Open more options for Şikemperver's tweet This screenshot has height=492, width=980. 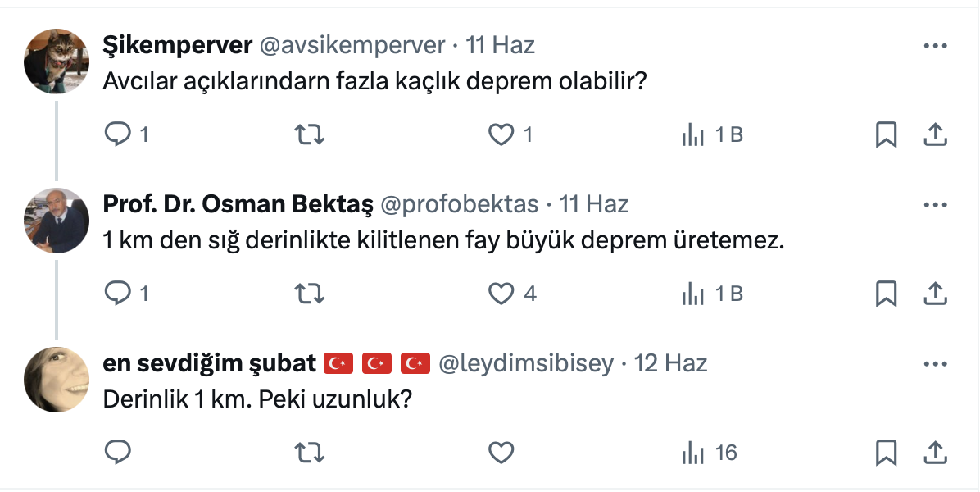(935, 46)
